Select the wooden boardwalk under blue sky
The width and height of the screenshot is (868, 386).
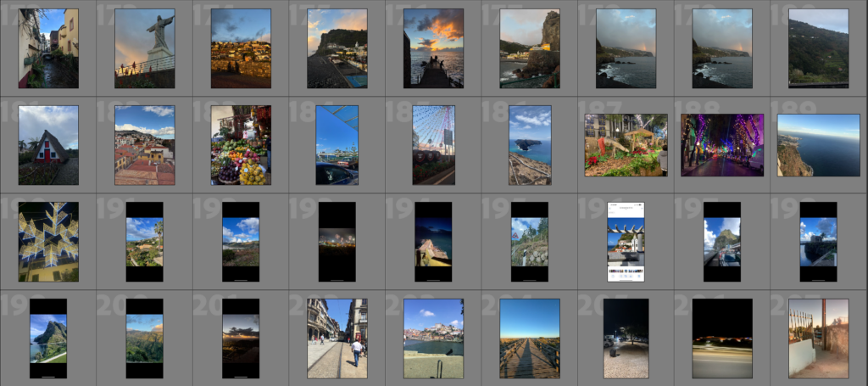click(x=530, y=338)
